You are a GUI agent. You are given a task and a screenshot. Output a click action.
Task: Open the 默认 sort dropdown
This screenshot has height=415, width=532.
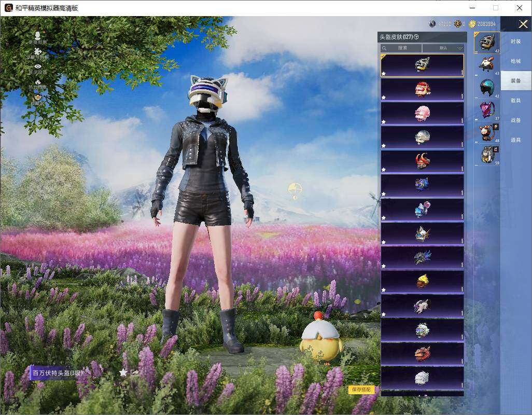click(443, 48)
